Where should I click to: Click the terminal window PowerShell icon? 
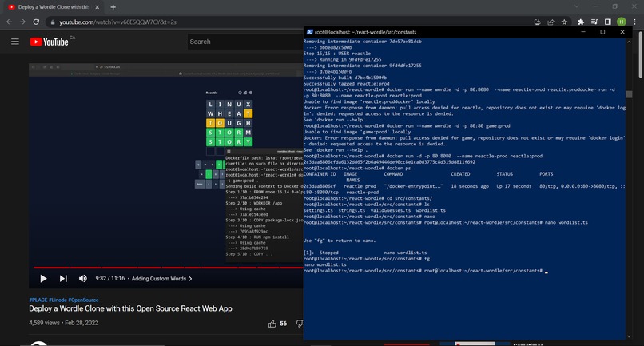coord(310,32)
